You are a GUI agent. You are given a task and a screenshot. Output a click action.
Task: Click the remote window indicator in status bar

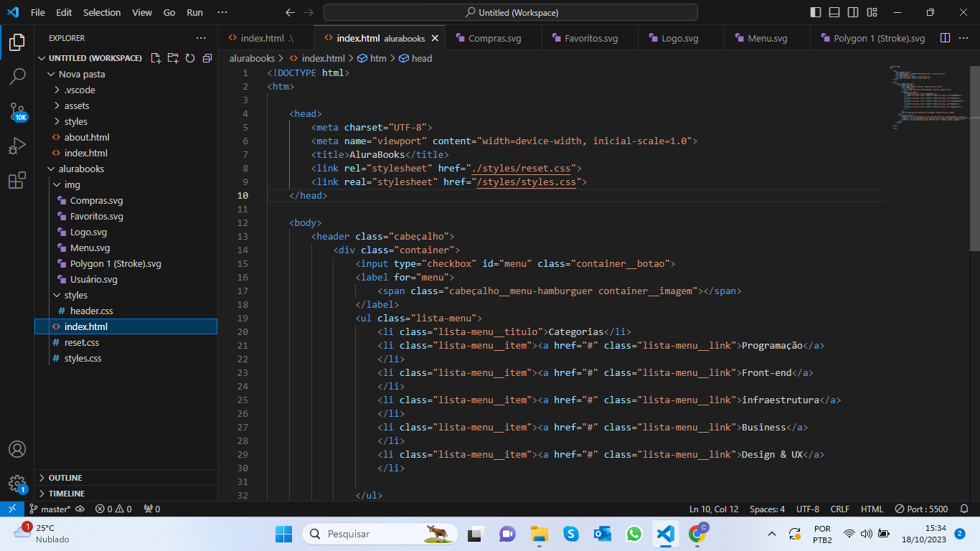pos(12,509)
